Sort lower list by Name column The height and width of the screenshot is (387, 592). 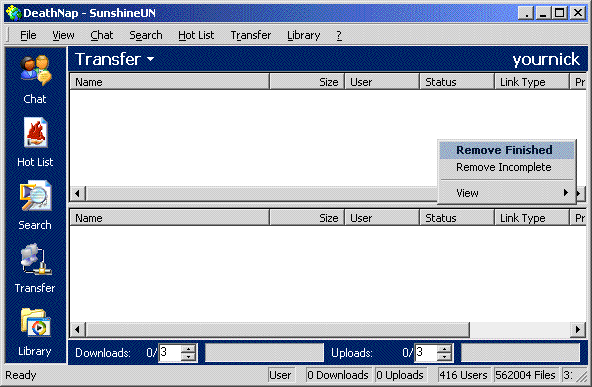click(x=170, y=218)
